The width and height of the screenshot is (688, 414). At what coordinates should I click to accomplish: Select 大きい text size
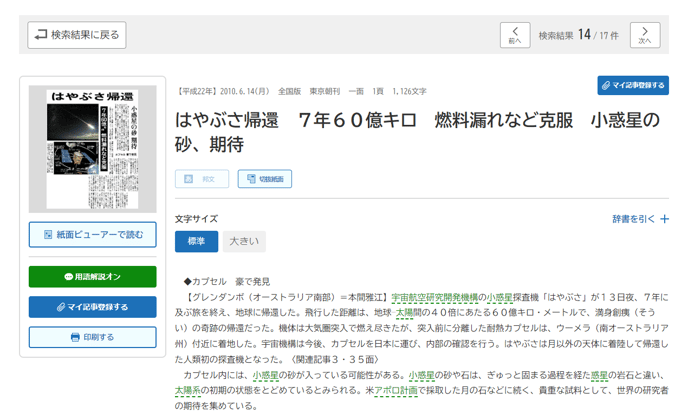243,241
